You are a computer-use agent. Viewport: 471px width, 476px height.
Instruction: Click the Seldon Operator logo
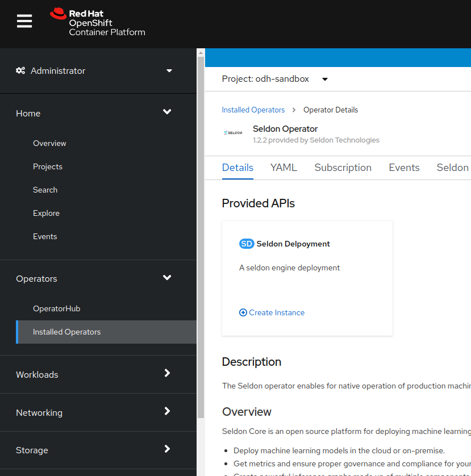(232, 133)
